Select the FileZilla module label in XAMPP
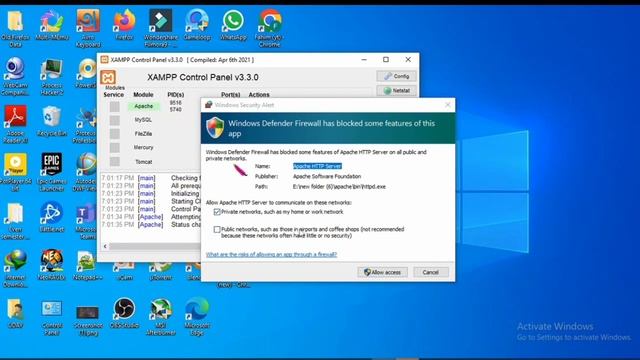Image resolution: width=640 pixels, height=360 pixels. (143, 134)
